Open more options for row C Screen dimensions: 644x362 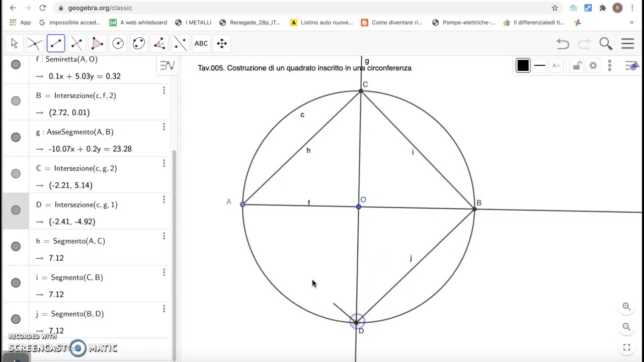coord(164,163)
